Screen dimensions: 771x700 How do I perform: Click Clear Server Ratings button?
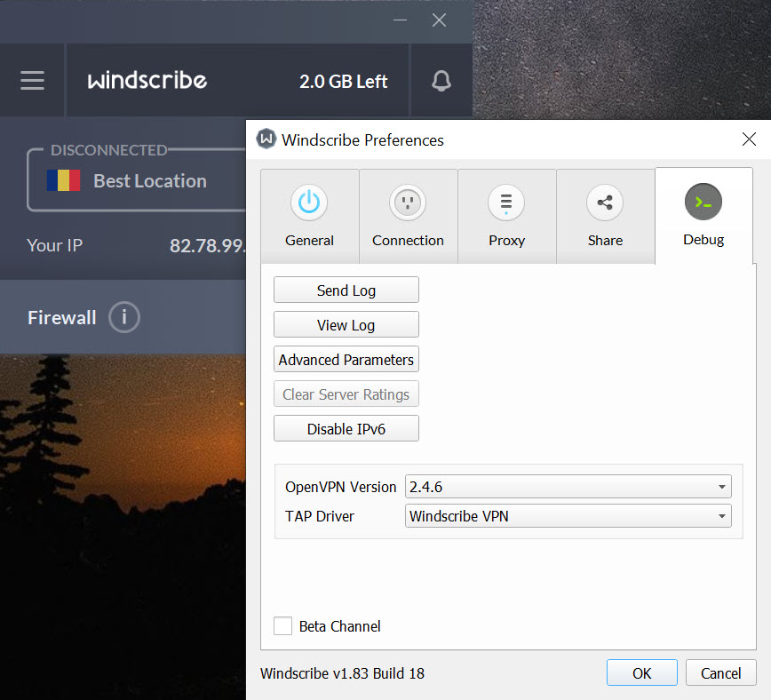pyautogui.click(x=346, y=394)
